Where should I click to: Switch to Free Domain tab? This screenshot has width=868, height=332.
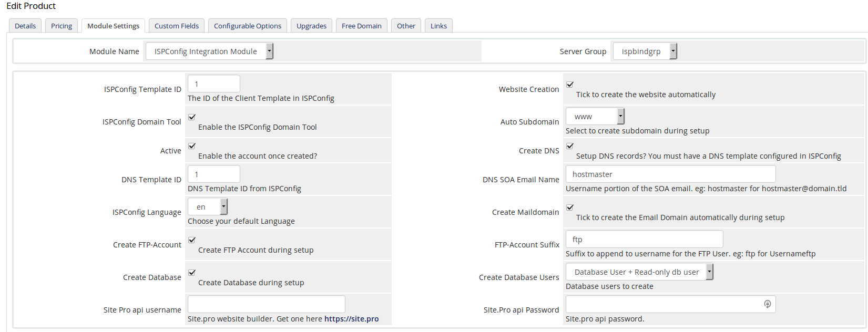click(362, 26)
